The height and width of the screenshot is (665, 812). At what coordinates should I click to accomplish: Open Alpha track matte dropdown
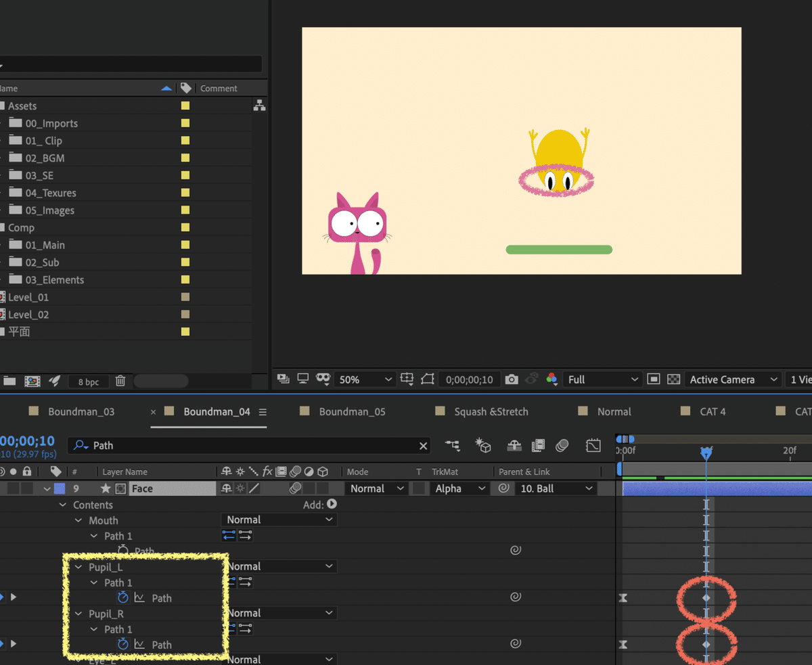(459, 488)
